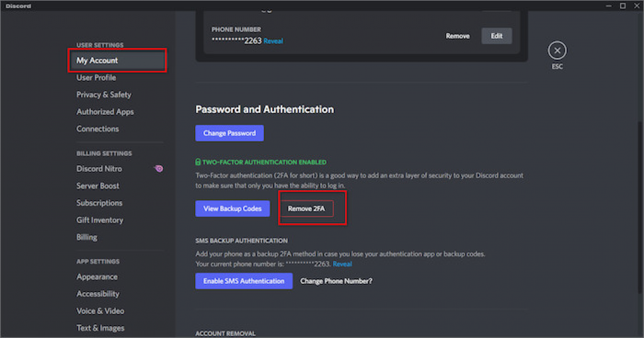Screen dimensions: 644x338
Task: Click the APP SETTINGS sidebar header
Action: pos(98,261)
